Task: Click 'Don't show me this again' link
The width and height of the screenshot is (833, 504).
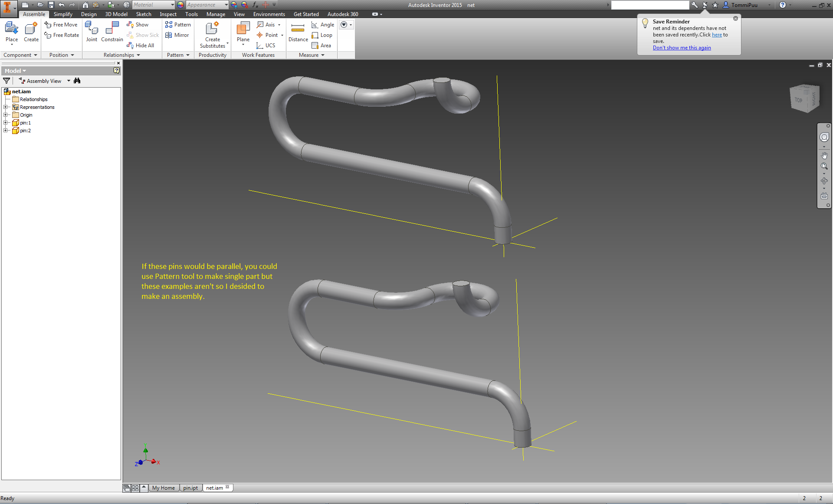Action: click(x=682, y=48)
